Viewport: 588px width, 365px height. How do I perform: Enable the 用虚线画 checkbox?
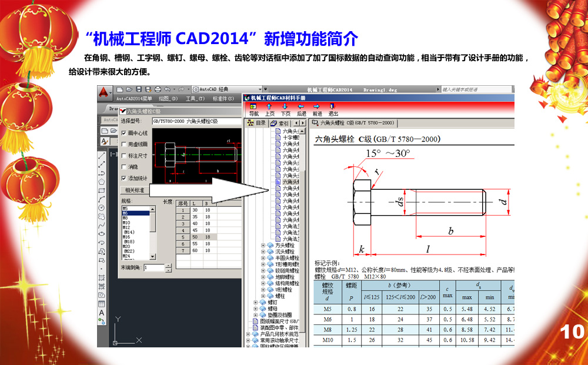123,145
